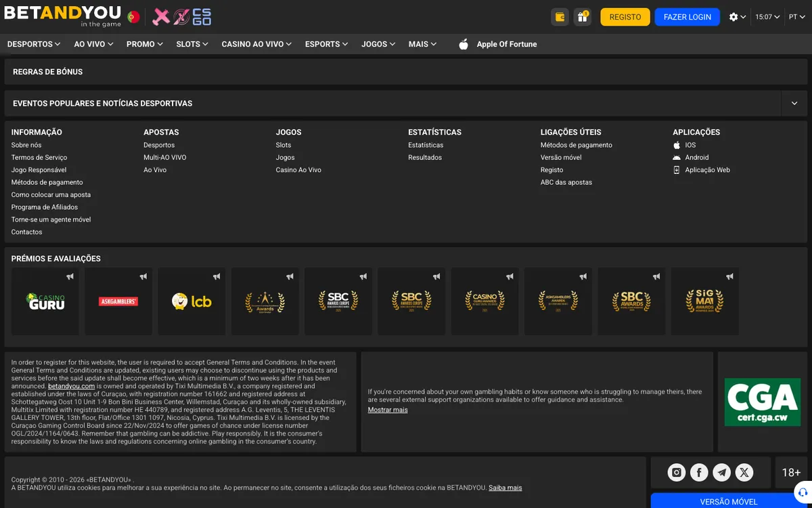The width and height of the screenshot is (812, 508).
Task: Open the DESPORTOS menu
Action: 35,44
